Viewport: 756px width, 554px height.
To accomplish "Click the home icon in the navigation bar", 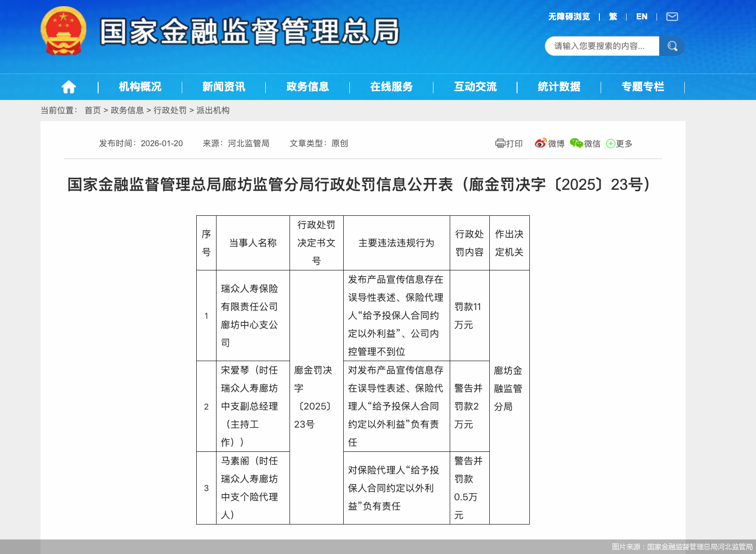I will point(69,87).
